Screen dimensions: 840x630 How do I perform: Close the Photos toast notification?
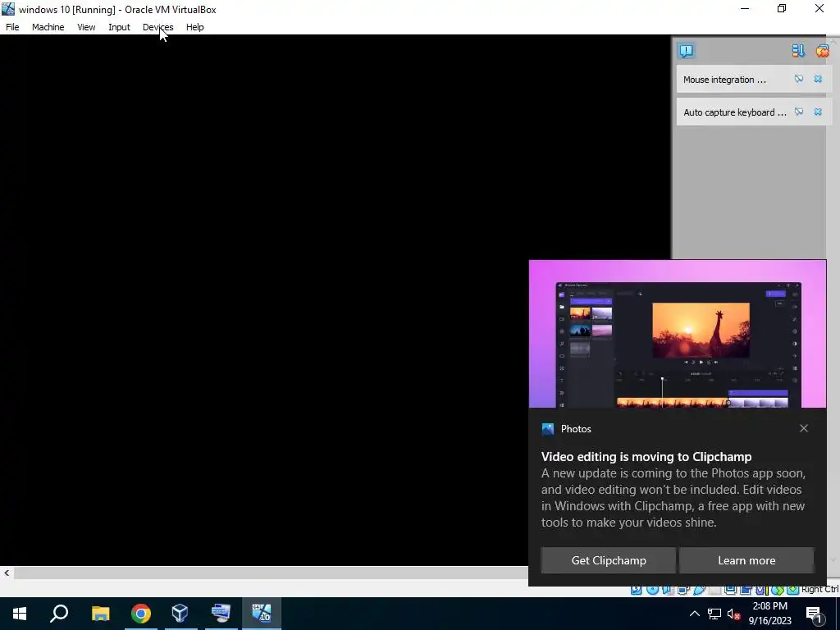coord(804,428)
